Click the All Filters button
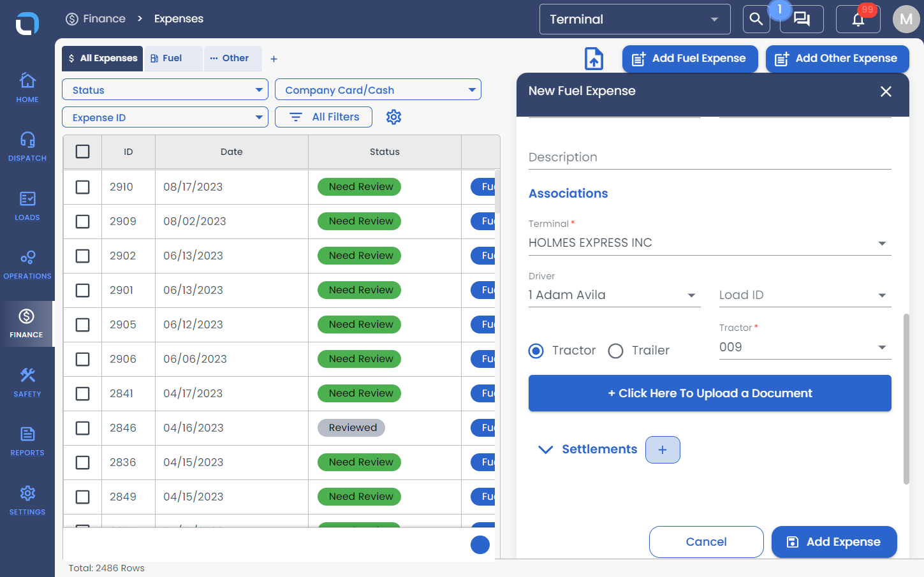Screen dimensions: 924x577 click(x=323, y=117)
